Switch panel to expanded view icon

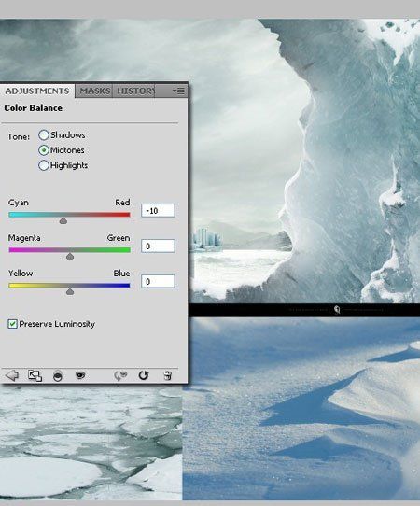[35, 375]
